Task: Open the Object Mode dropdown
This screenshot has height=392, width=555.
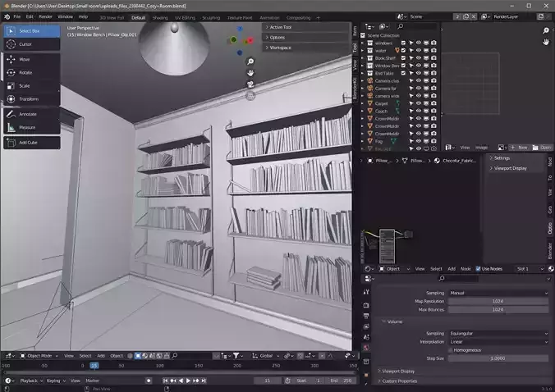Action: pyautogui.click(x=39, y=356)
